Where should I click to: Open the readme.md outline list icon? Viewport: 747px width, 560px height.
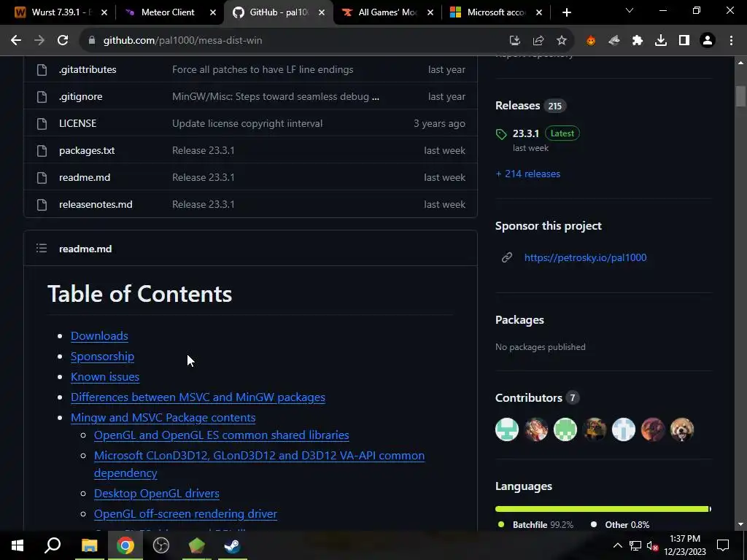point(42,248)
